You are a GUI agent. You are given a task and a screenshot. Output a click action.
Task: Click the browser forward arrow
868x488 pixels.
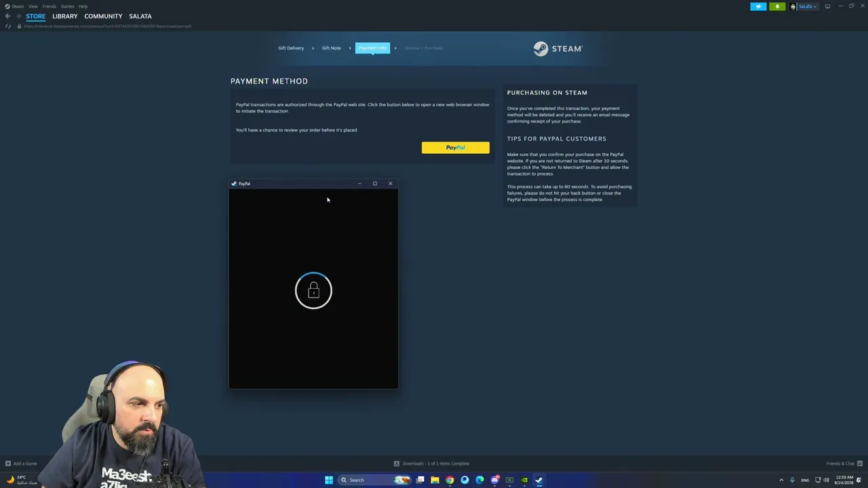pyautogui.click(x=18, y=16)
